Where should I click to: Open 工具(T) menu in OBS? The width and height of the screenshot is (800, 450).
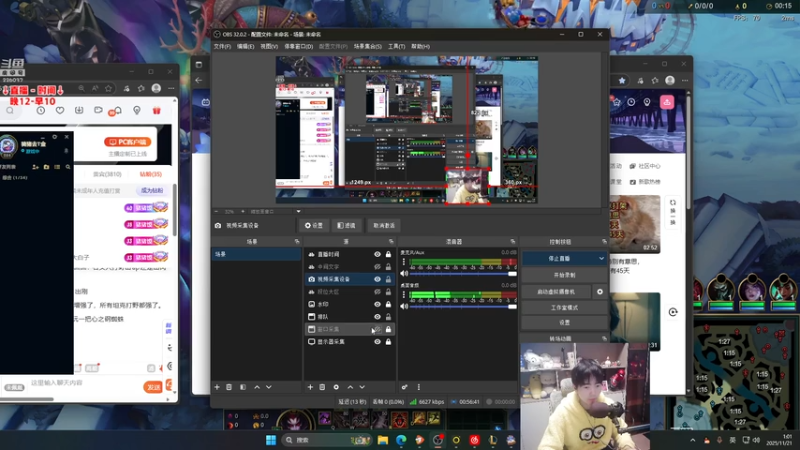[396, 46]
